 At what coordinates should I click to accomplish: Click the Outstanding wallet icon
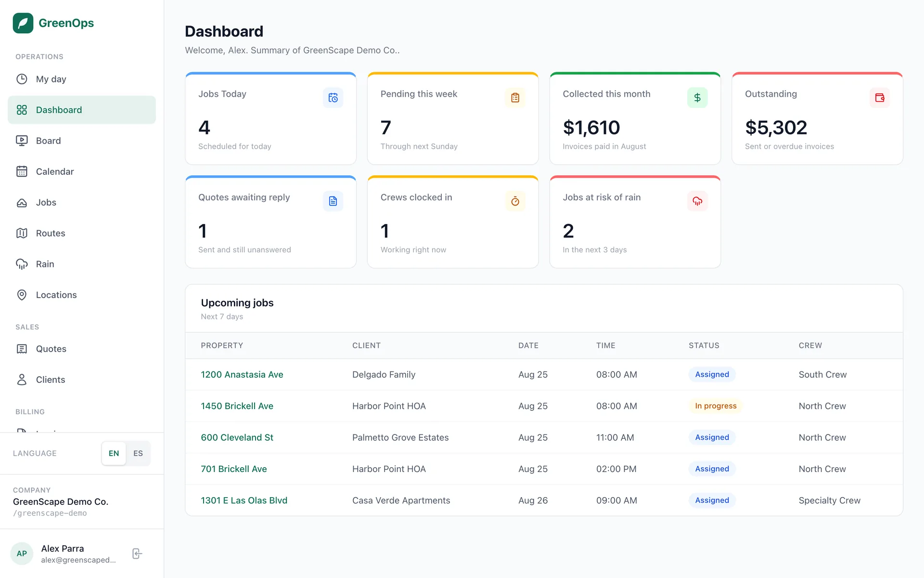[880, 98]
